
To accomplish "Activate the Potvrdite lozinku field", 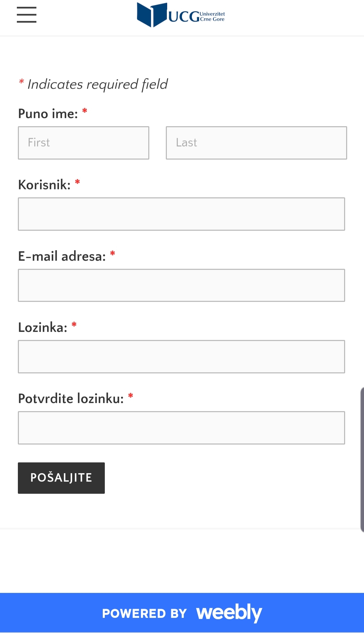I will click(x=181, y=428).
